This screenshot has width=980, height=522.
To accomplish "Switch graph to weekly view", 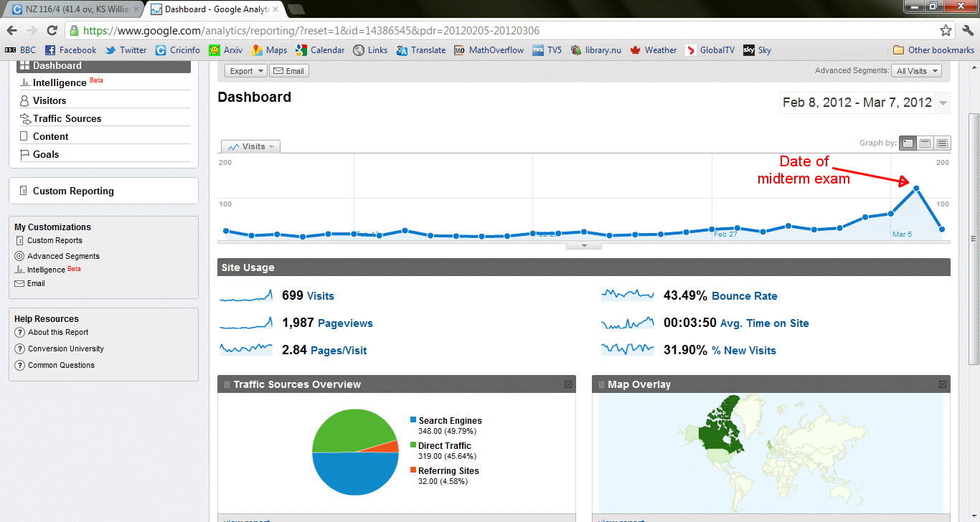I will coord(925,143).
